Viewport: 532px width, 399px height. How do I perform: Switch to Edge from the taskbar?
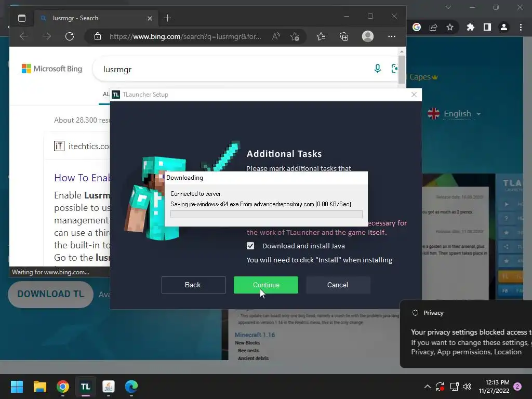tap(131, 387)
